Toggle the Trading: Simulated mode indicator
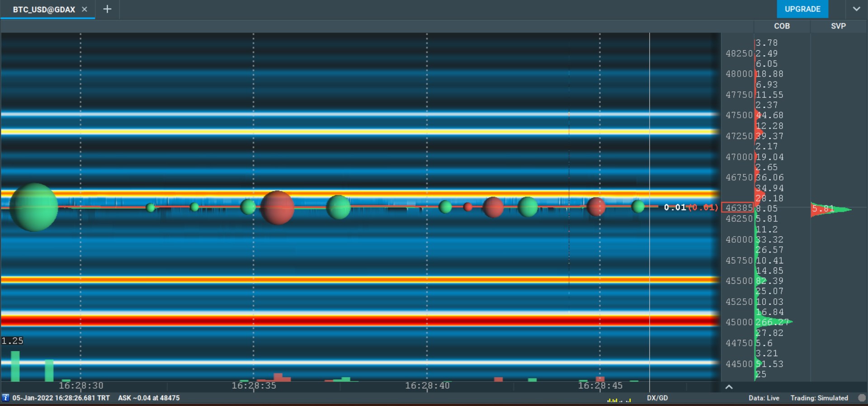Viewport: 868px width, 406px height. click(819, 398)
